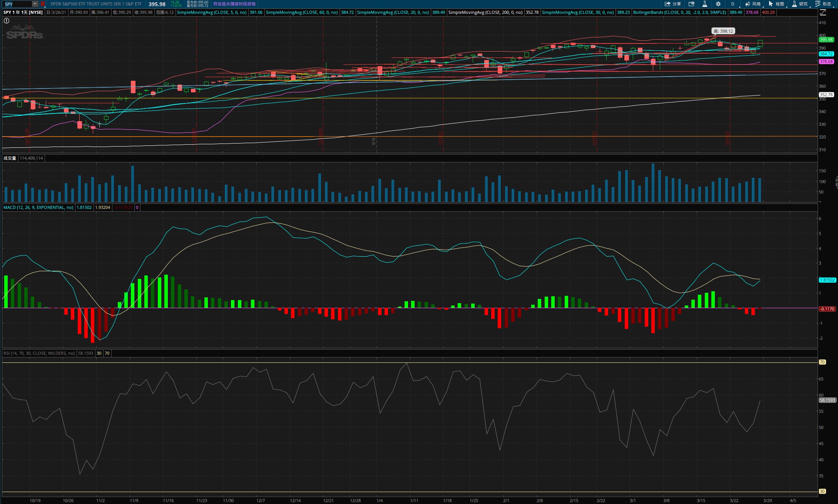Click the 符合延长隔夜时段资格 label

234,4
